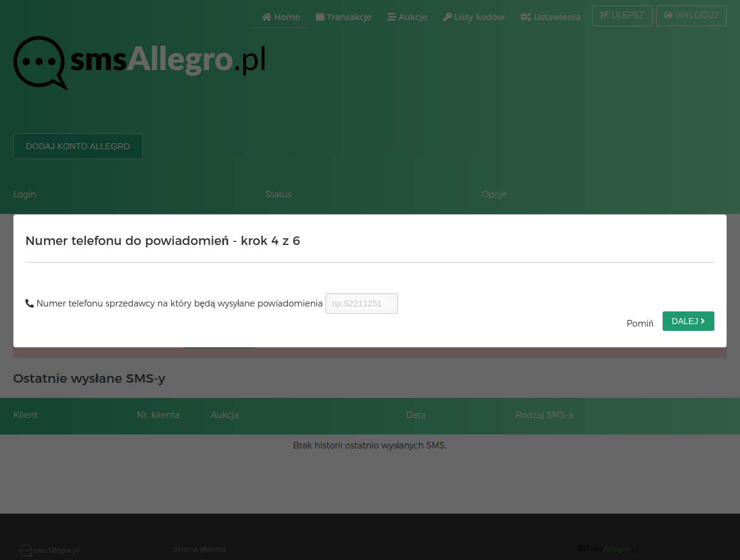
Task: Click the Opcje column header
Action: tap(494, 194)
